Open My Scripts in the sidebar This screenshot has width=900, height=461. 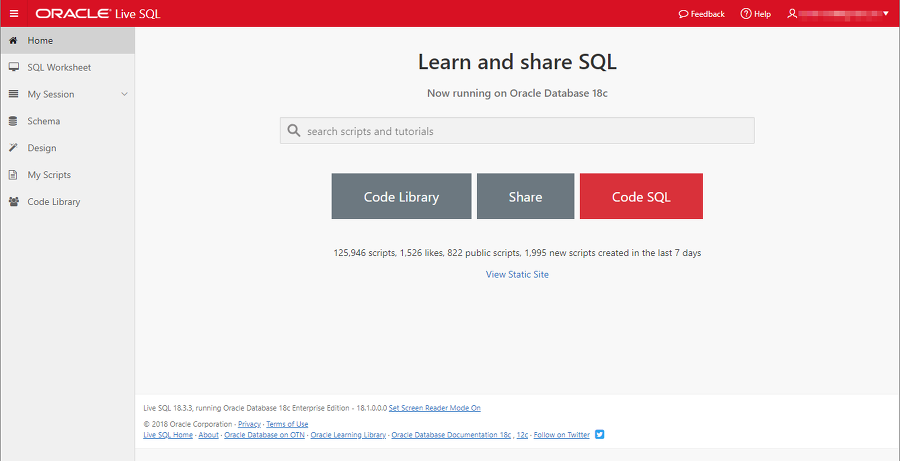point(68,175)
